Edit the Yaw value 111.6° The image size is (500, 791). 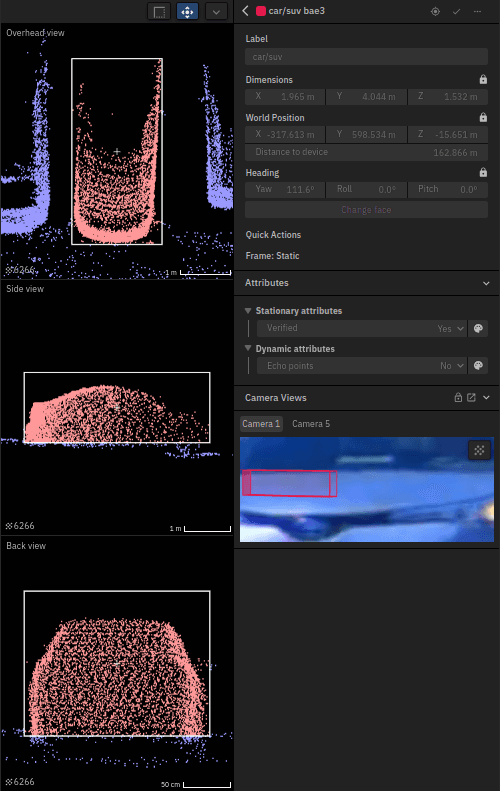pos(285,189)
